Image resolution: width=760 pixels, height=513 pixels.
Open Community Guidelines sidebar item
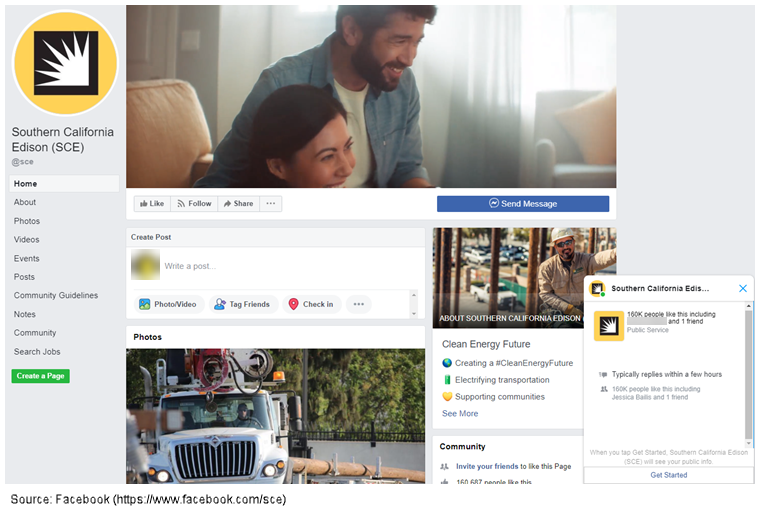56,295
